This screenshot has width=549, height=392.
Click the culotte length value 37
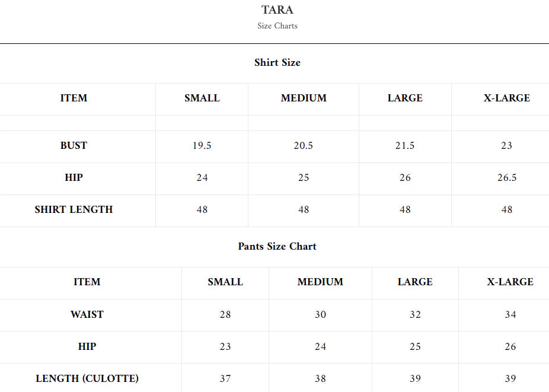tap(225, 378)
